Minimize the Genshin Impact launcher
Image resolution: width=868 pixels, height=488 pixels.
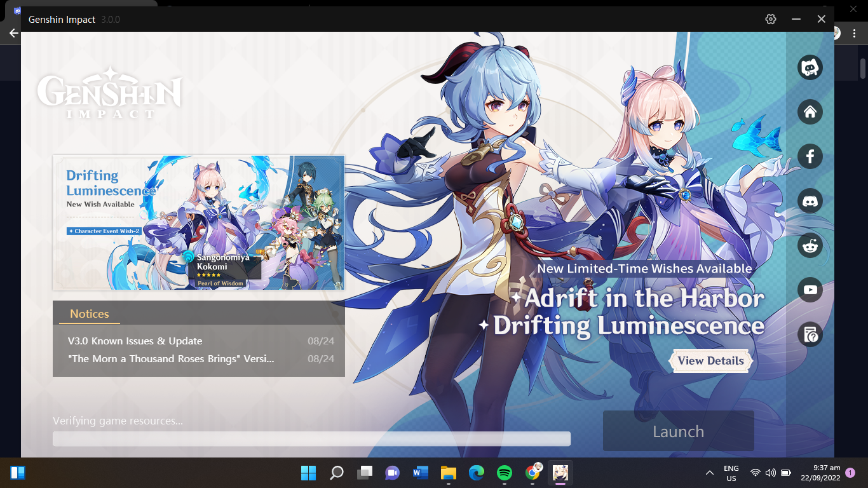pos(796,19)
